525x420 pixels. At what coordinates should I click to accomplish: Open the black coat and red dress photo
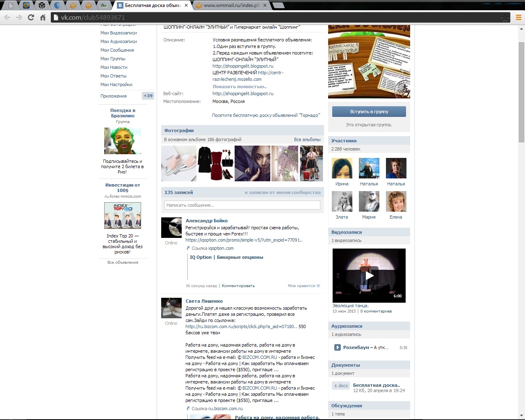click(215, 163)
